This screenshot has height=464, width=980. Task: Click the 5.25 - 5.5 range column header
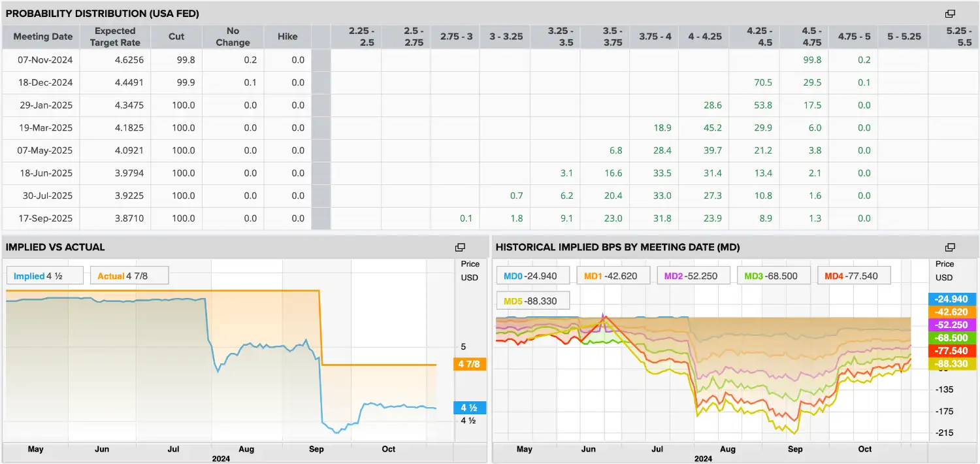[955, 37]
